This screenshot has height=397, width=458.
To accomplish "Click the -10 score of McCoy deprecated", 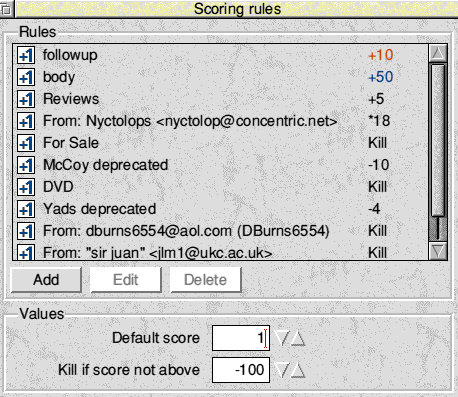I will (379, 165).
